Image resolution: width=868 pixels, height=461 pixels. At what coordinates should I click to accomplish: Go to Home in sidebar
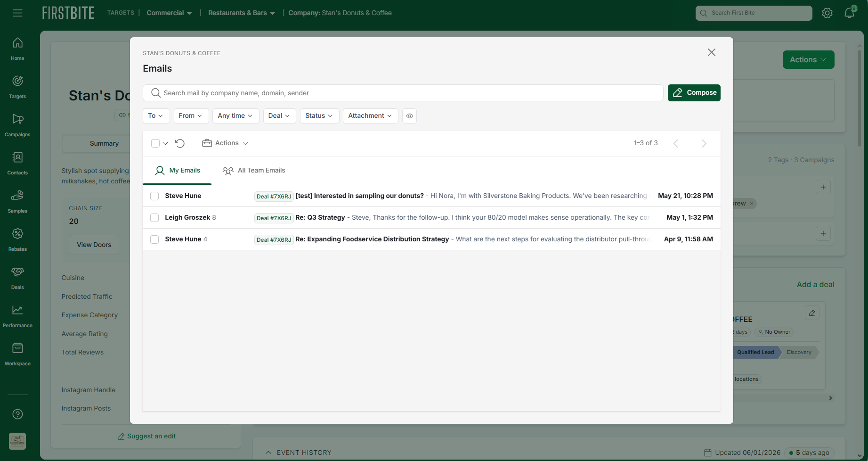[17, 49]
